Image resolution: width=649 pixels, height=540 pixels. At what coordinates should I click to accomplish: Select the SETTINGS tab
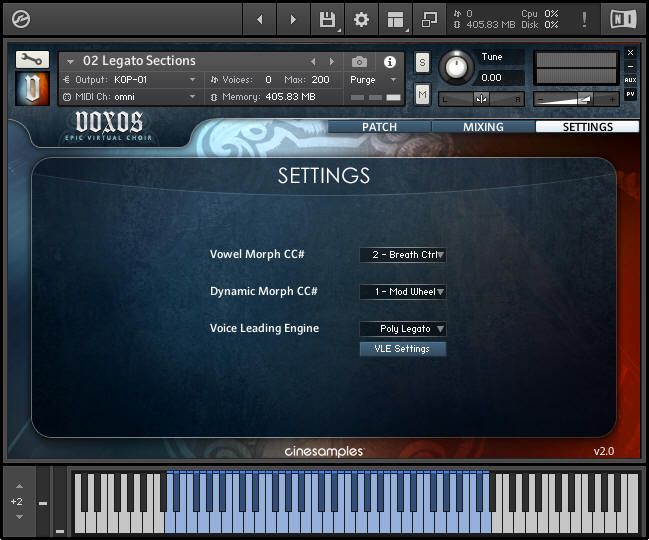587,127
